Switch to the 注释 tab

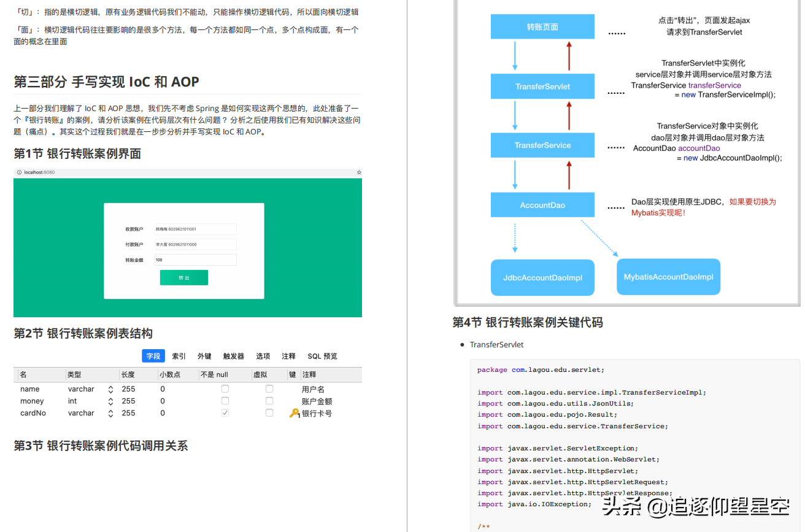click(x=288, y=356)
